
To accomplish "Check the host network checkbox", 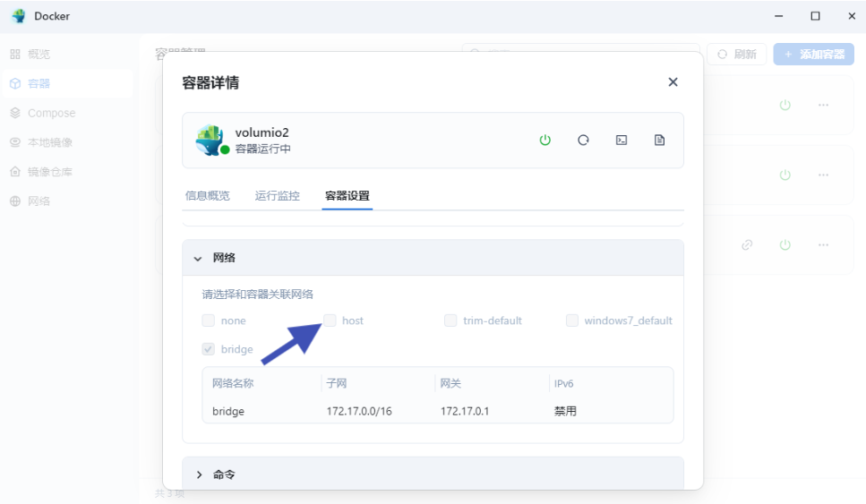I will pos(330,320).
